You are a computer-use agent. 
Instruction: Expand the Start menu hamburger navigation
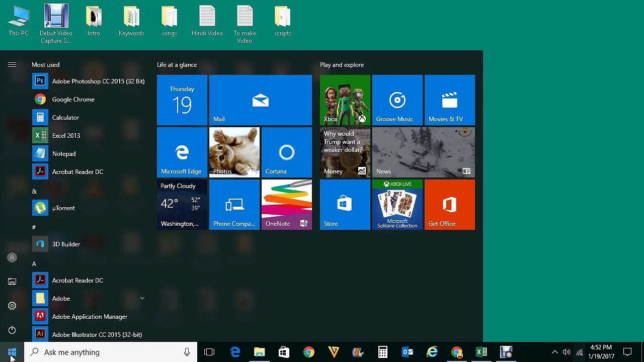pyautogui.click(x=12, y=64)
